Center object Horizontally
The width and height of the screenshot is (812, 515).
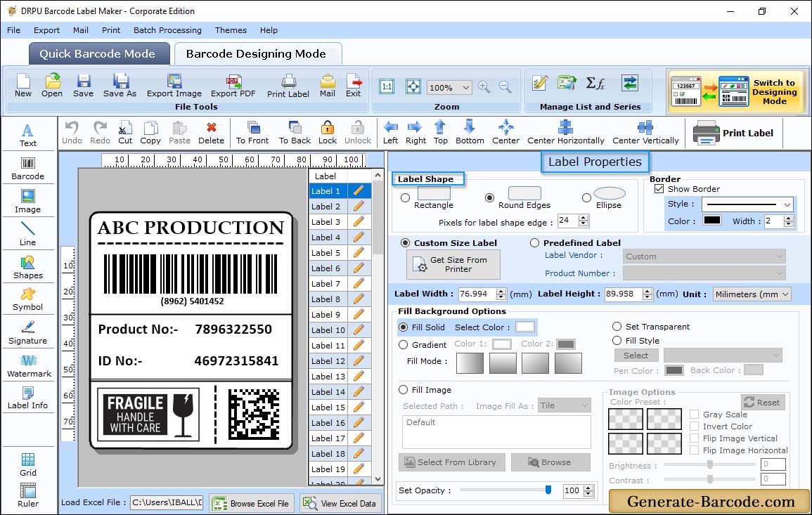(x=565, y=133)
